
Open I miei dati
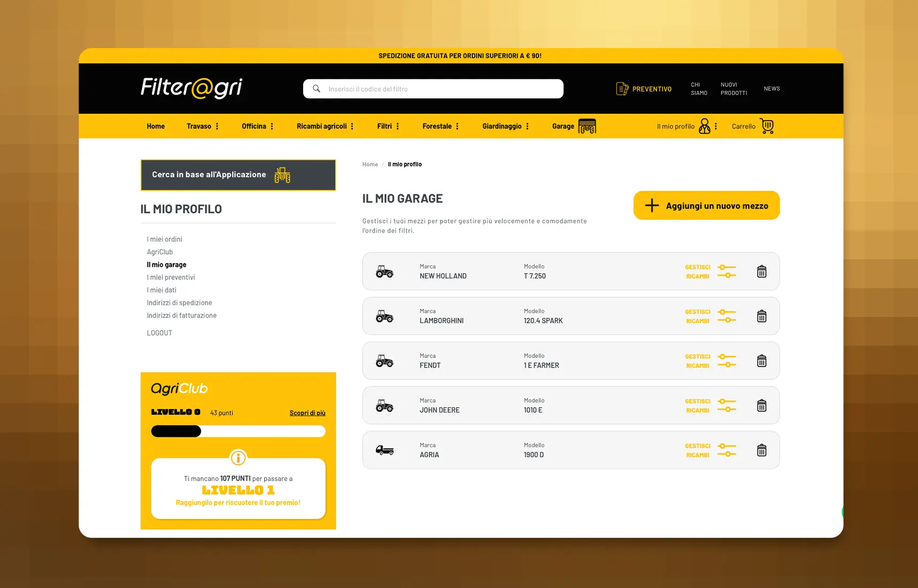click(161, 290)
